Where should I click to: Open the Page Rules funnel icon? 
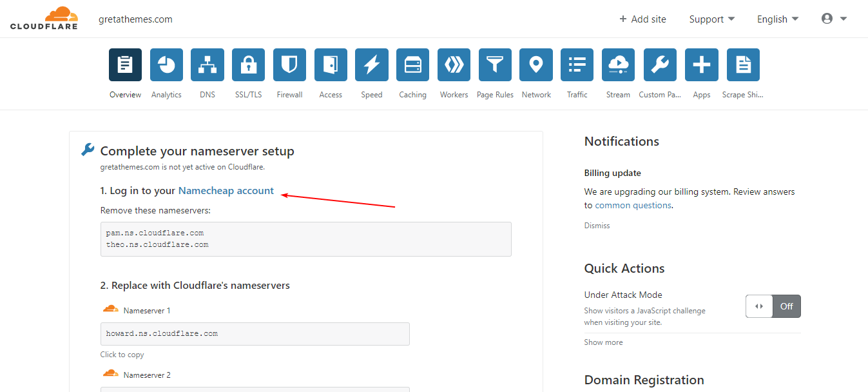[494, 64]
